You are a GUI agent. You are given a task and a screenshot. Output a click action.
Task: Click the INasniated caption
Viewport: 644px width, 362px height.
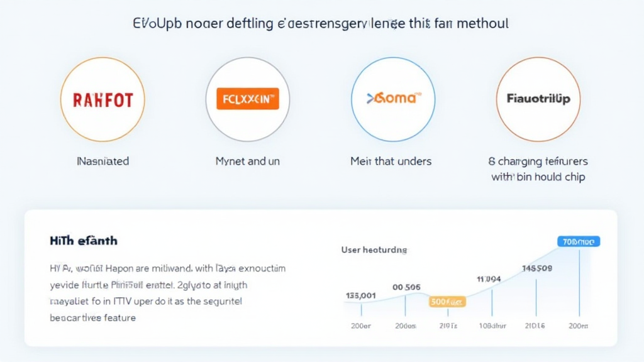pos(103,162)
